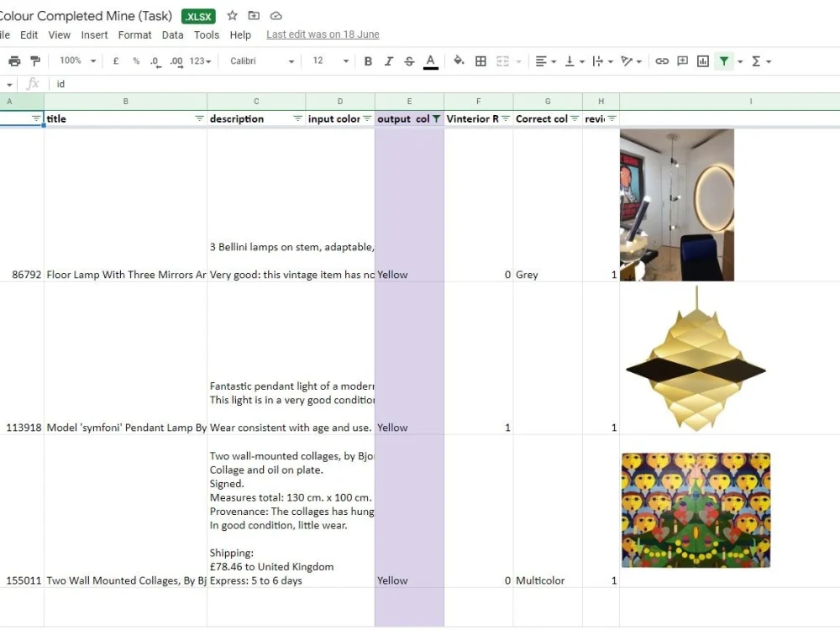This screenshot has height=630, width=840.
Task: Click the Insert chart icon
Action: [703, 61]
